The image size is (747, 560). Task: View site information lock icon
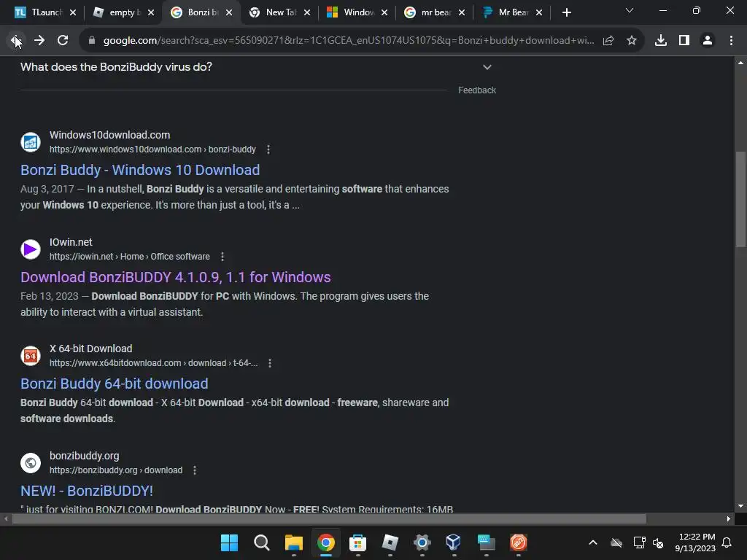click(x=92, y=41)
